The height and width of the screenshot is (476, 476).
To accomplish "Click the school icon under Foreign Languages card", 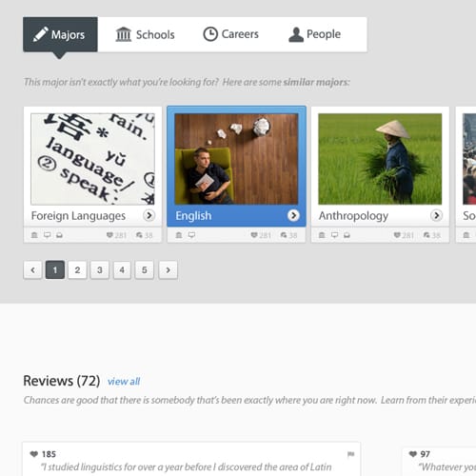I will 34,235.
